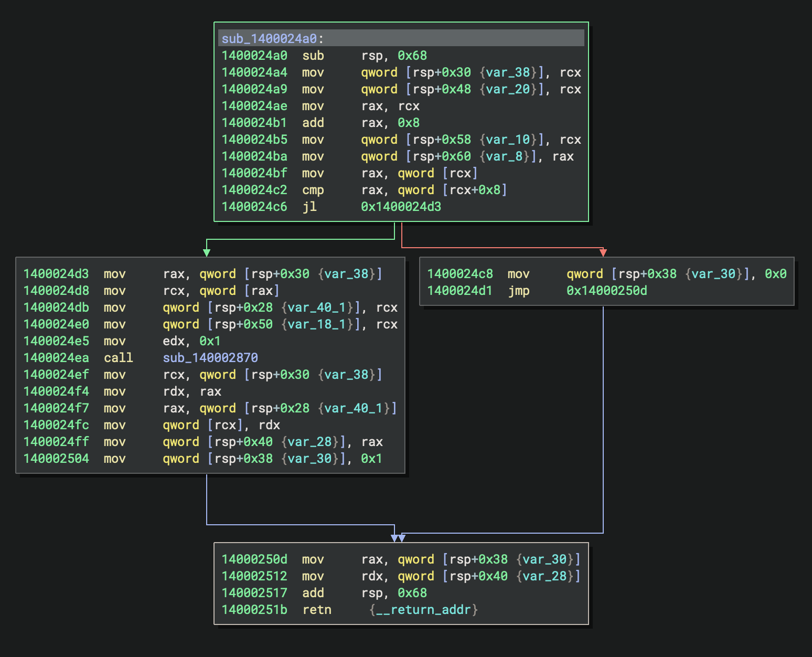Select the cmp instruction mnemonic

pos(313,190)
